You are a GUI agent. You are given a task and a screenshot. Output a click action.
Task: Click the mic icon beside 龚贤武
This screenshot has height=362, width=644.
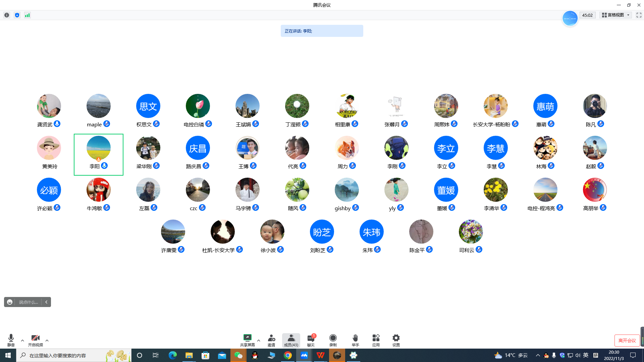tap(57, 124)
